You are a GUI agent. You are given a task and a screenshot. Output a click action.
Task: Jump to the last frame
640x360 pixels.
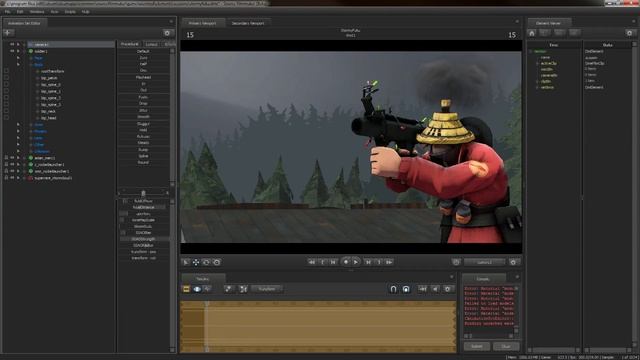coord(389,262)
